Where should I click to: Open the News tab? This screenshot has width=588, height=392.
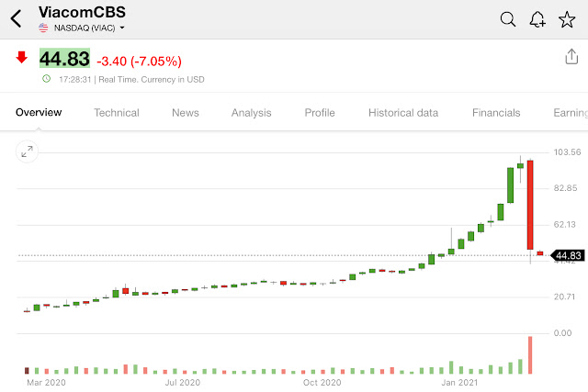click(x=186, y=113)
